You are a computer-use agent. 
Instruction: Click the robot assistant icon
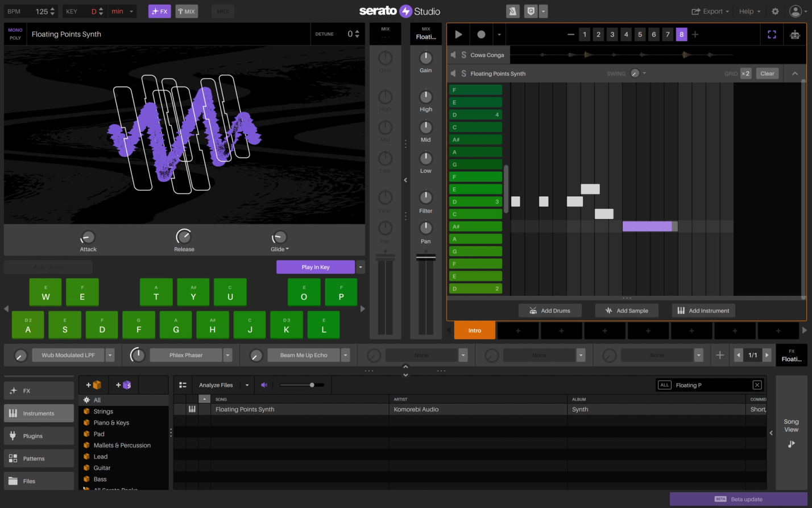[794, 34]
